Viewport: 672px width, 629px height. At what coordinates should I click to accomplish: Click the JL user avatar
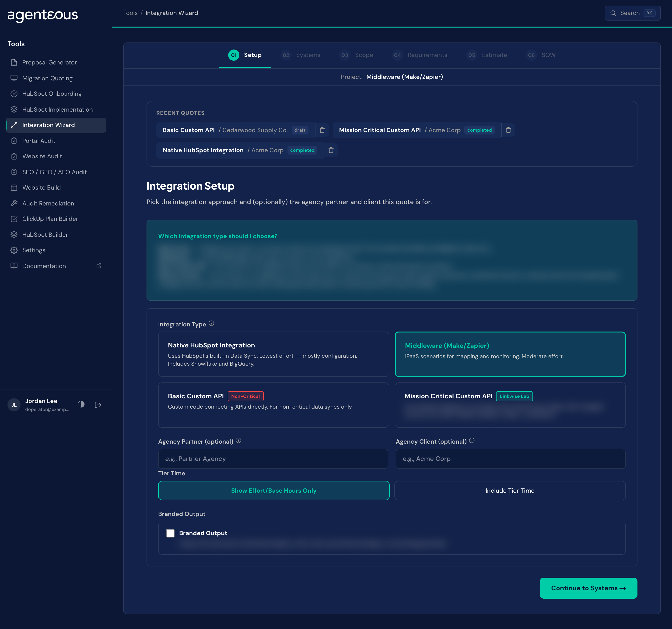tap(14, 405)
